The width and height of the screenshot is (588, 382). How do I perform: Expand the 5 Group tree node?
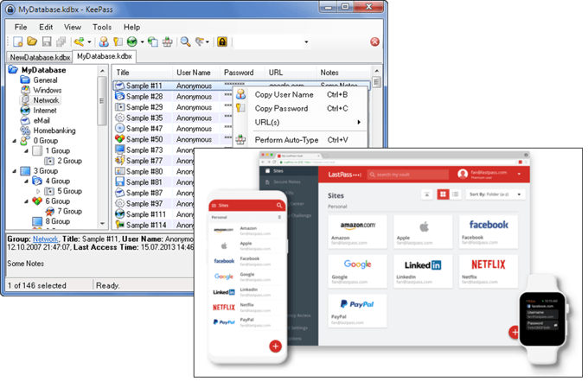(x=38, y=191)
